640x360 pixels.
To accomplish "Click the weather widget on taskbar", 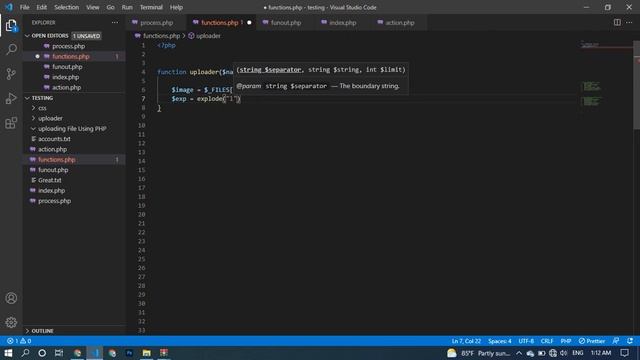I will [x=478, y=353].
